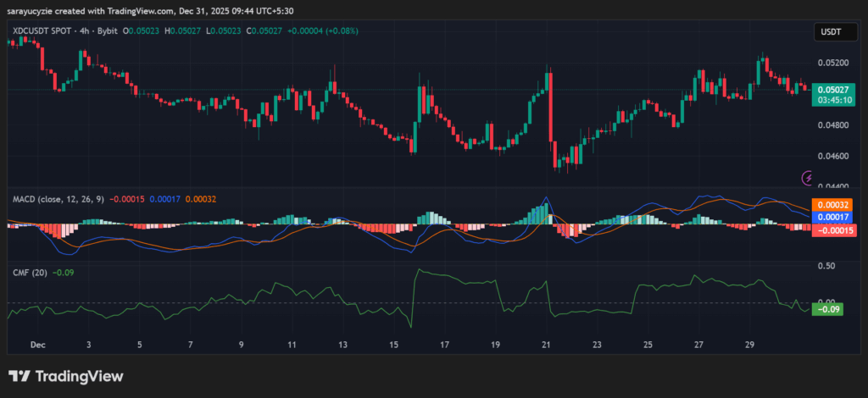Click the 29 date on time axis

point(750,345)
